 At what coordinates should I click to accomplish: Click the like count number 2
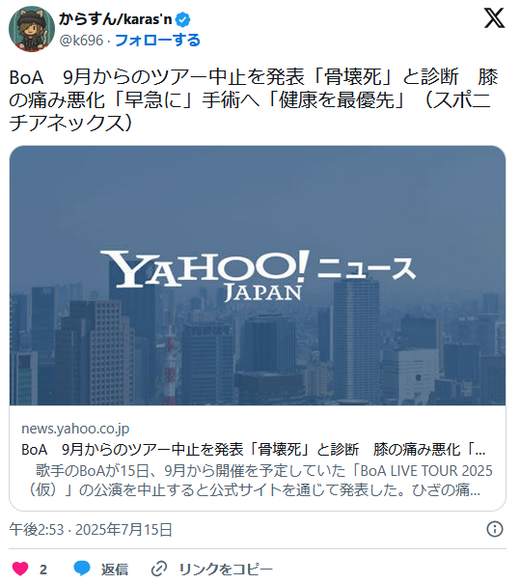pos(43,569)
